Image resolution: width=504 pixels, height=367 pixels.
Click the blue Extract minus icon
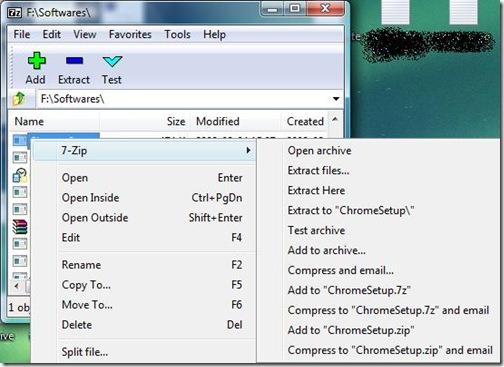(74, 61)
